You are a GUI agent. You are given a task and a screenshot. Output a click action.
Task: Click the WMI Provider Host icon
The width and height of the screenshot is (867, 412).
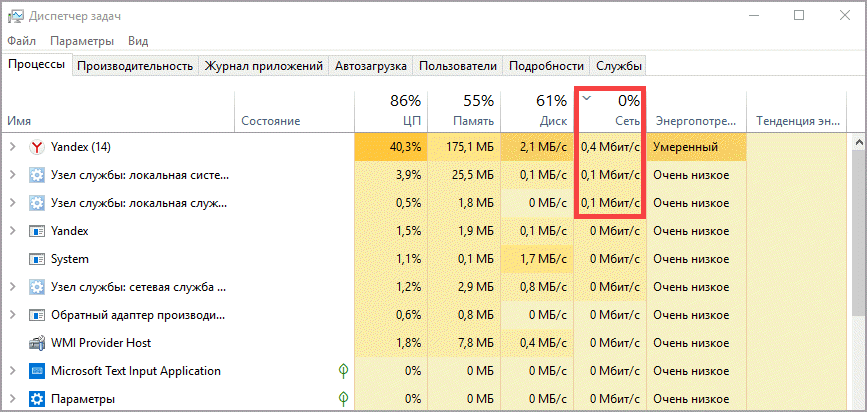click(x=37, y=343)
